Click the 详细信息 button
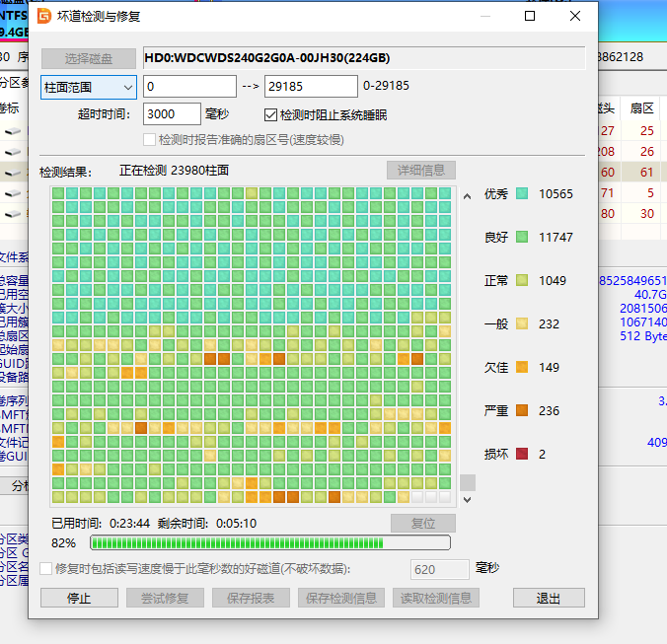667x644 pixels. pos(421,170)
